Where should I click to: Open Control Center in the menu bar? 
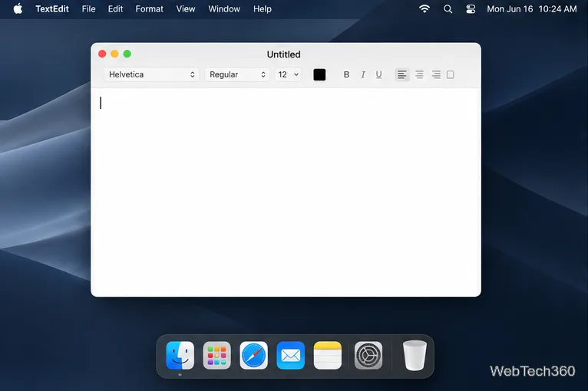[471, 9]
